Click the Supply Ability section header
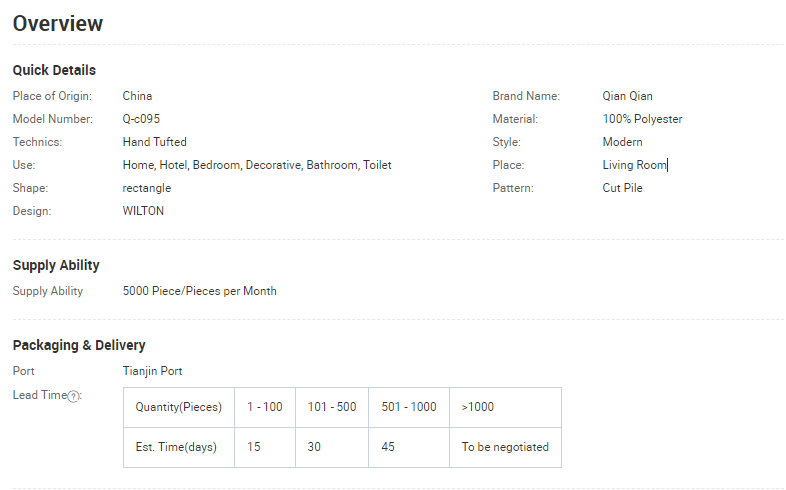The height and width of the screenshot is (490, 786). tap(56, 265)
